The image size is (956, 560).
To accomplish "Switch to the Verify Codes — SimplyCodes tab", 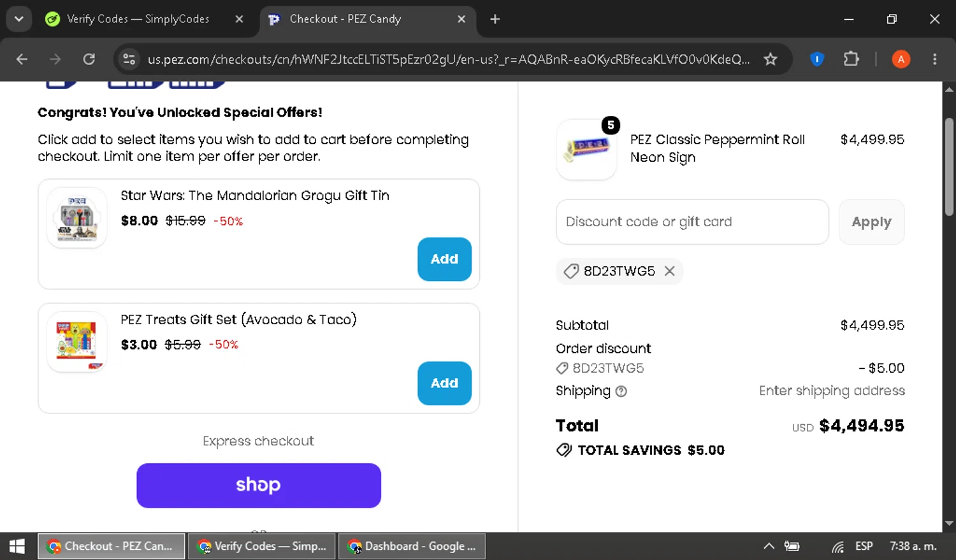I will click(x=137, y=19).
